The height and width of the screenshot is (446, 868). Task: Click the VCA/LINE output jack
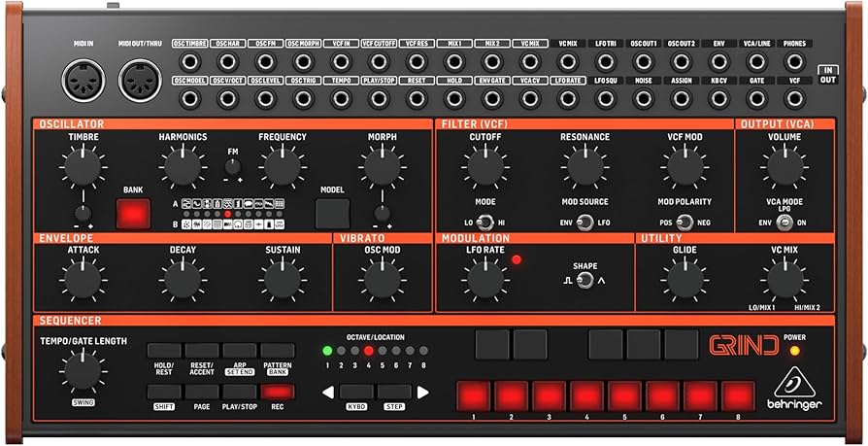coord(756,61)
